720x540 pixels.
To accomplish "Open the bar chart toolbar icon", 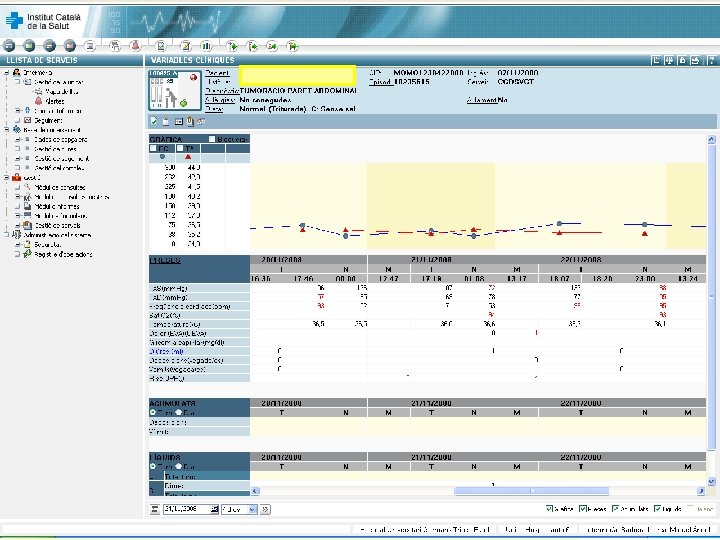I will (x=206, y=45).
